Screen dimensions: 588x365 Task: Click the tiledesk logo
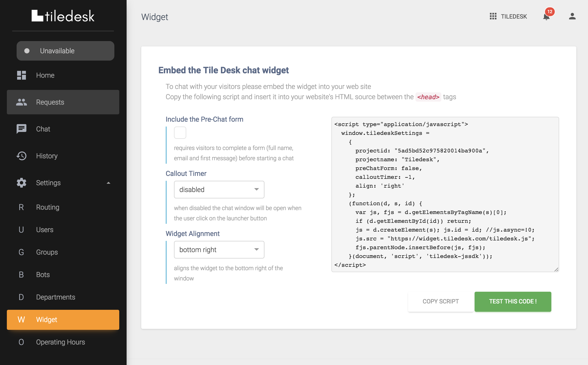[x=63, y=16]
